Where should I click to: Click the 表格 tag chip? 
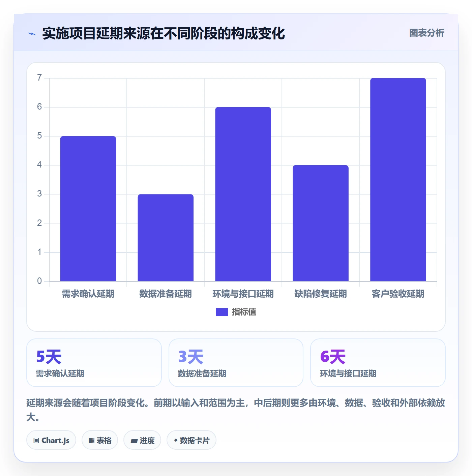click(x=100, y=440)
